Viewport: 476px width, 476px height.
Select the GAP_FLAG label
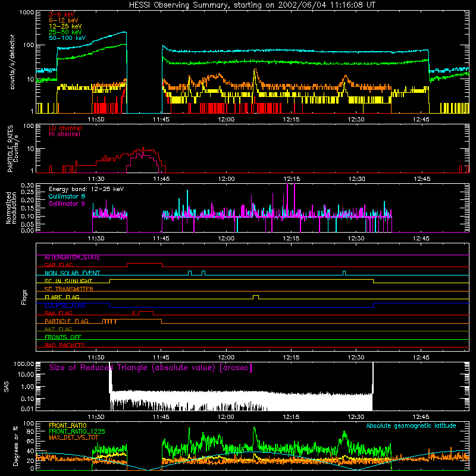(x=58, y=265)
